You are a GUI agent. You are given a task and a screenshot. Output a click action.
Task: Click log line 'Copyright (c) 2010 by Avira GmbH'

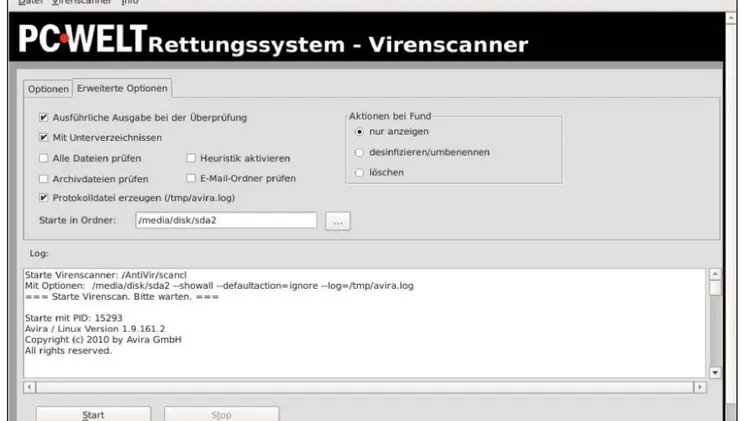tap(103, 340)
